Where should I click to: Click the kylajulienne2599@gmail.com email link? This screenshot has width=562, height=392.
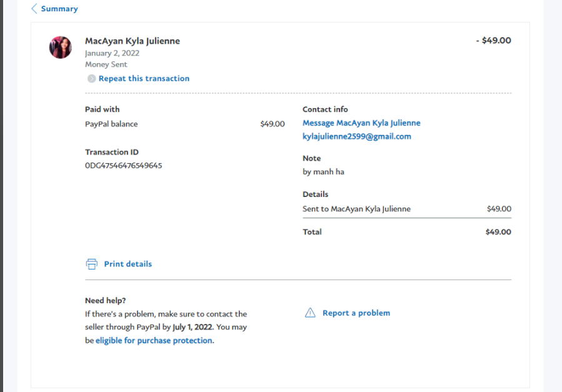pyautogui.click(x=356, y=136)
